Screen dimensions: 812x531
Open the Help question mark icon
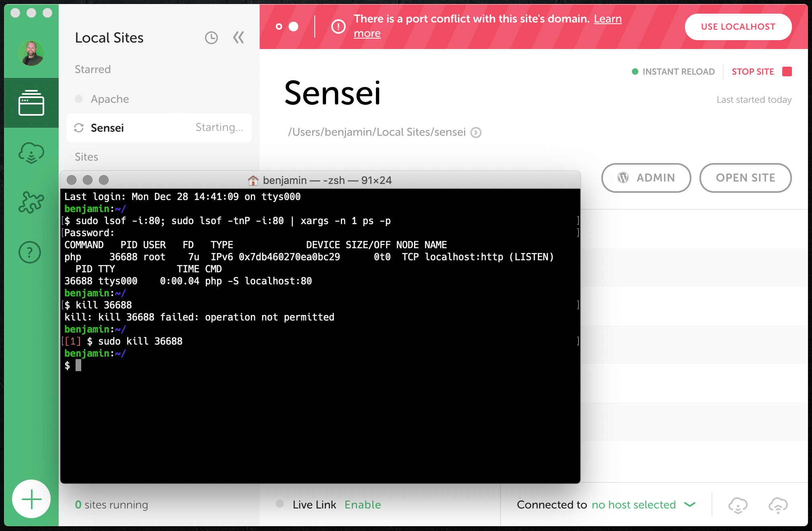click(x=30, y=252)
